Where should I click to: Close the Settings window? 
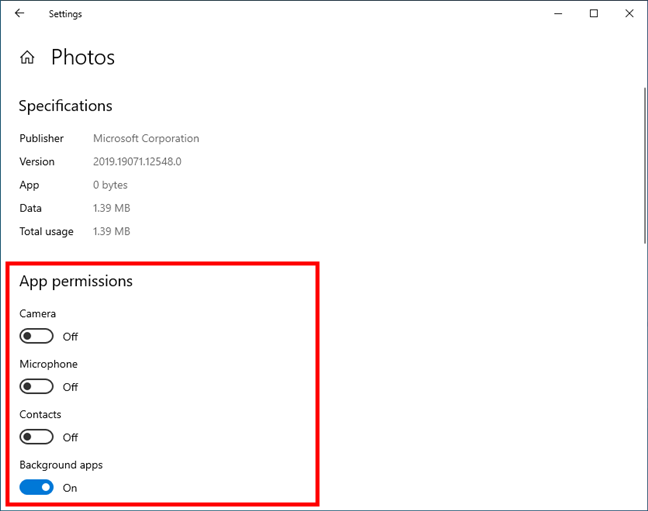629,14
